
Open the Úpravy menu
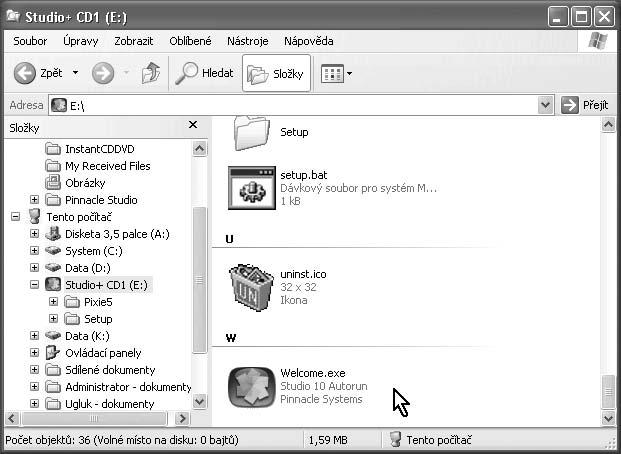[80, 41]
